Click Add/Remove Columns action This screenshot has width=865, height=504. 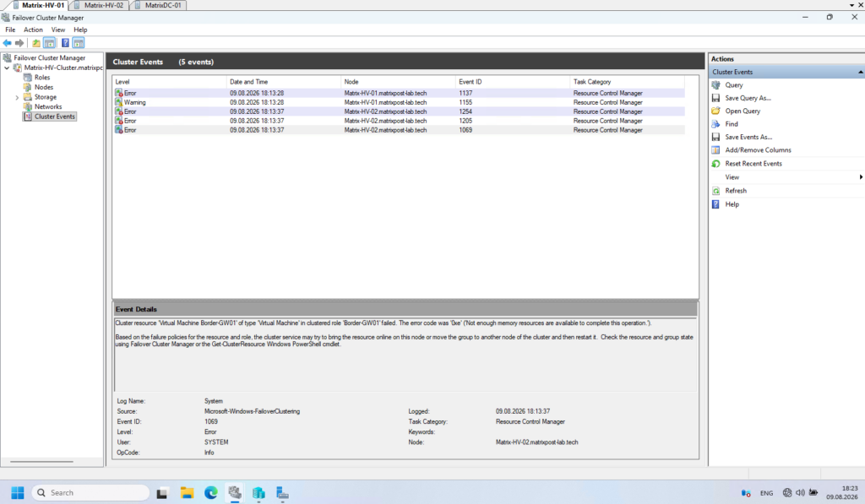pyautogui.click(x=758, y=150)
